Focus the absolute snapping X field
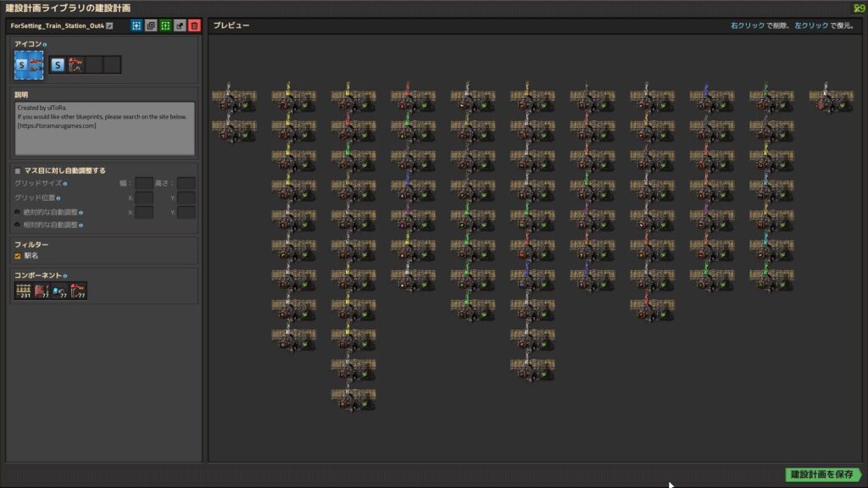Screen dimensions: 868x488 point(144,212)
